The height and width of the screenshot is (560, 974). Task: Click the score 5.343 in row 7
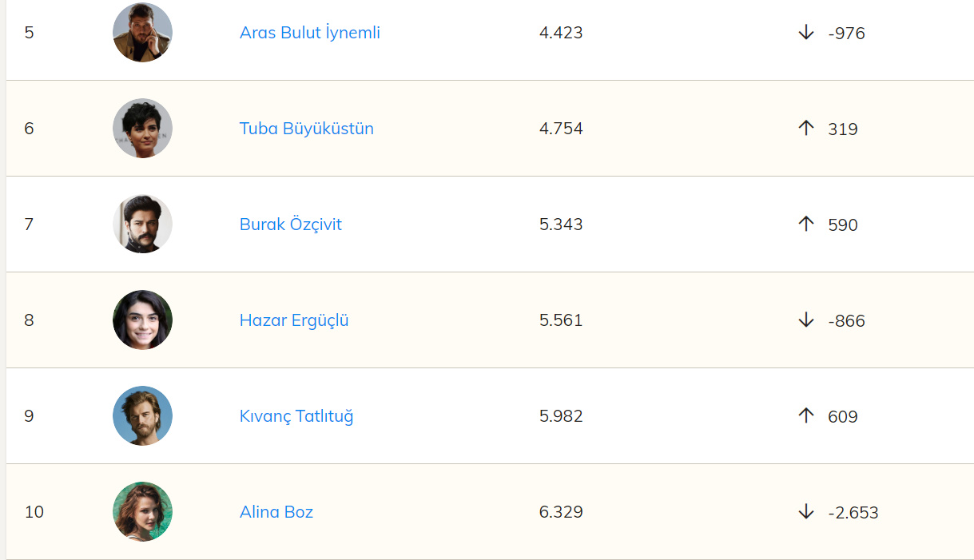coord(561,224)
